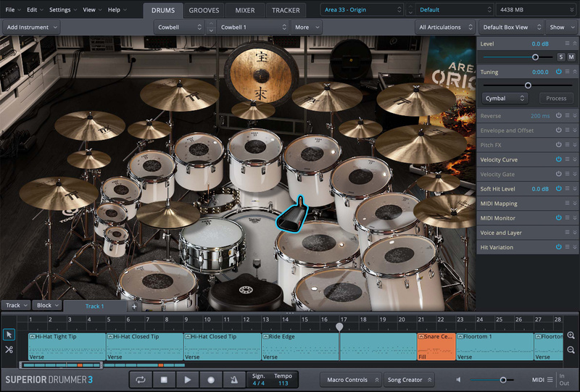Image resolution: width=580 pixels, height=392 pixels.
Task: Expand the Macro Controls panel
Action: 350,380
